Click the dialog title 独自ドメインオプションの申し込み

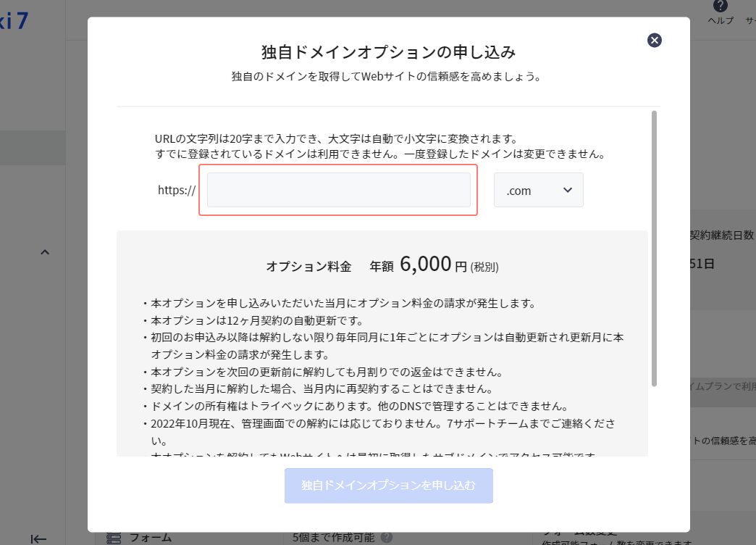tap(389, 52)
